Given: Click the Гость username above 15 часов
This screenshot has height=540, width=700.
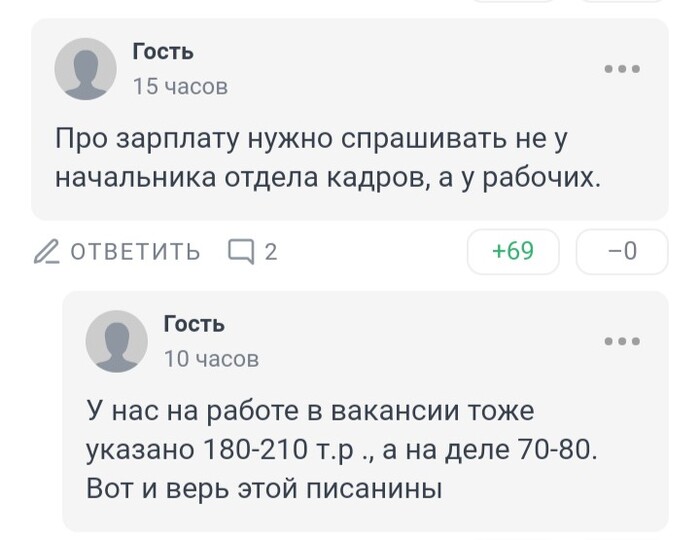Looking at the screenshot, I should coord(163,52).
